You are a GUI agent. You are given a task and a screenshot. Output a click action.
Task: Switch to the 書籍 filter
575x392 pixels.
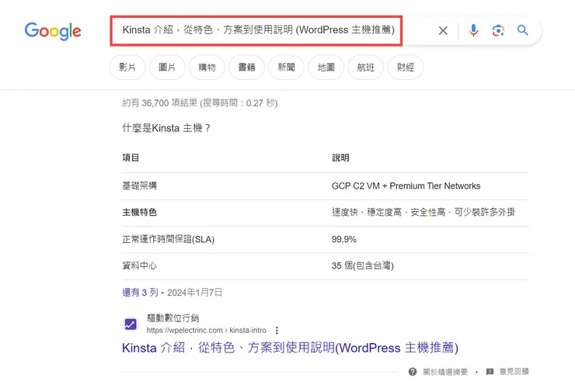click(246, 67)
